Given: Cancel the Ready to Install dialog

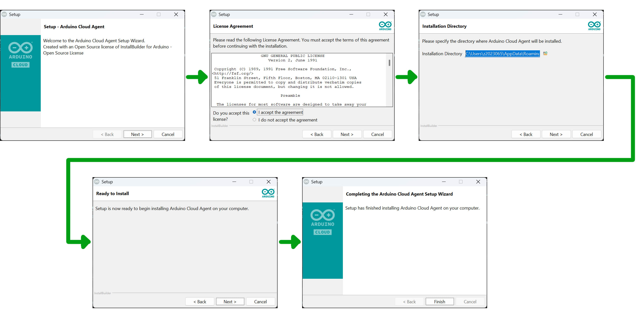Looking at the screenshot, I should (260, 302).
